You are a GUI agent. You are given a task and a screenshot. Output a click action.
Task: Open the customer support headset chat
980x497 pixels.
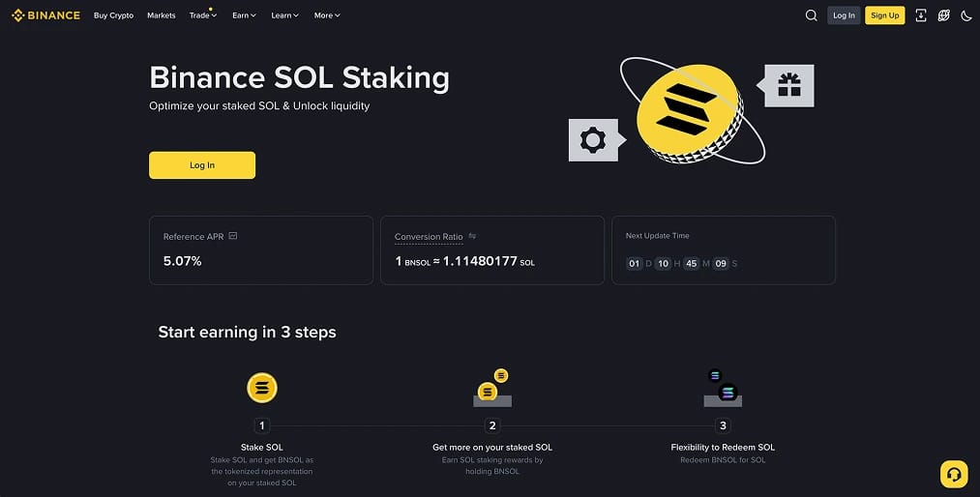pos(954,474)
